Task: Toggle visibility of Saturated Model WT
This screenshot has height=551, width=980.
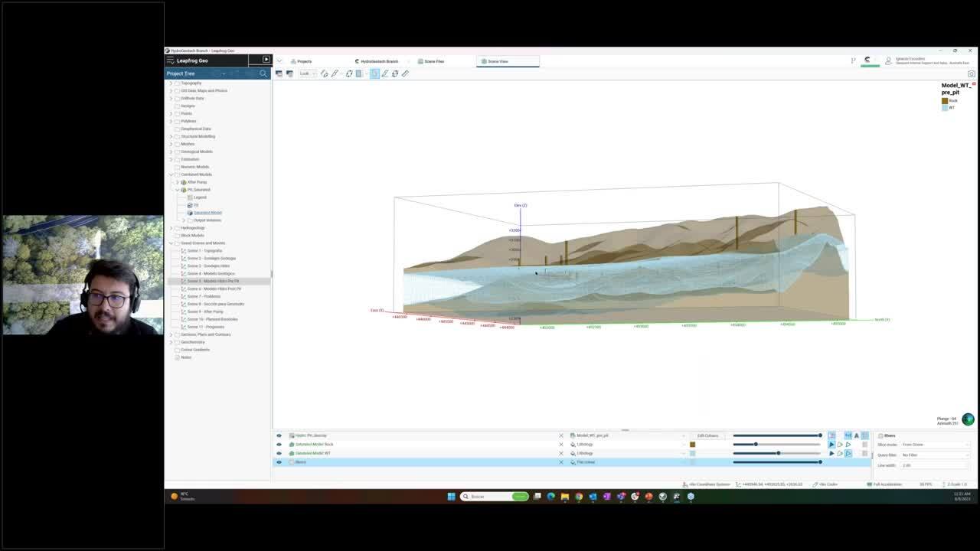Action: [x=279, y=453]
